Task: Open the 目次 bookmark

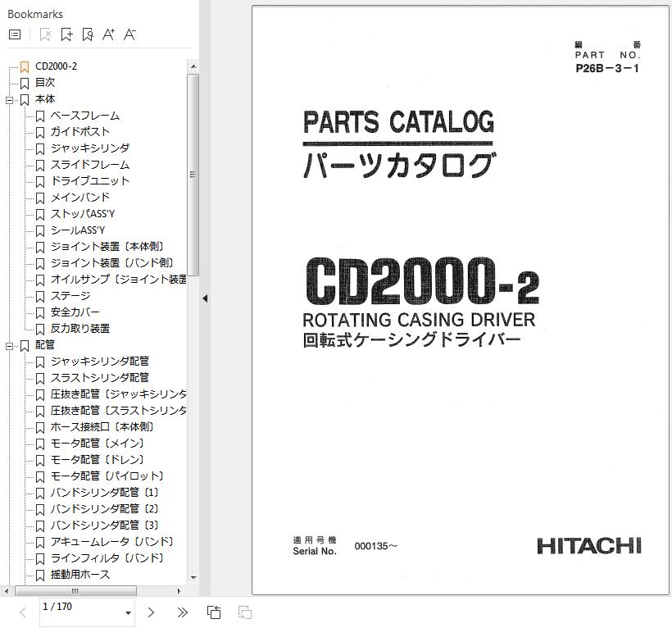Action: coord(45,82)
